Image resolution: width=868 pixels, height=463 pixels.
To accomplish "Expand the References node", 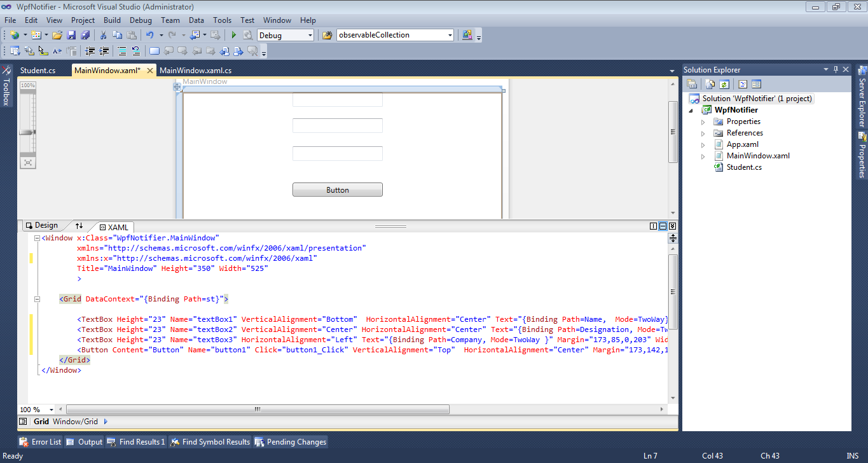I will 703,134.
